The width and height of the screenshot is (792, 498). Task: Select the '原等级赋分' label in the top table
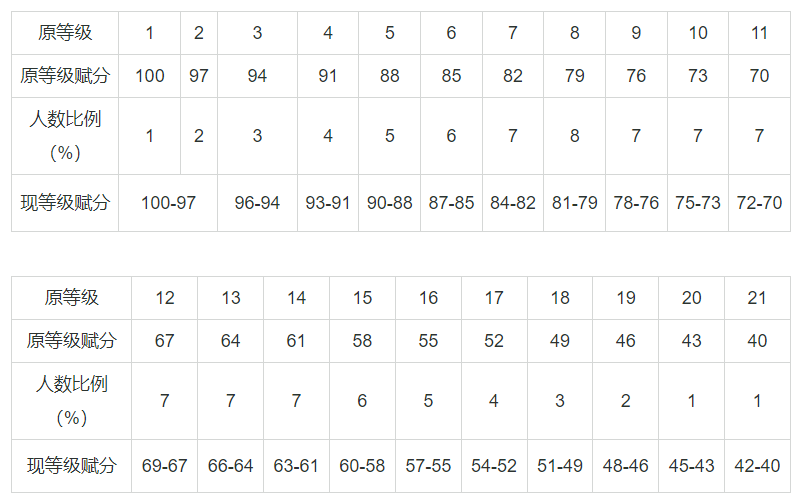65,76
